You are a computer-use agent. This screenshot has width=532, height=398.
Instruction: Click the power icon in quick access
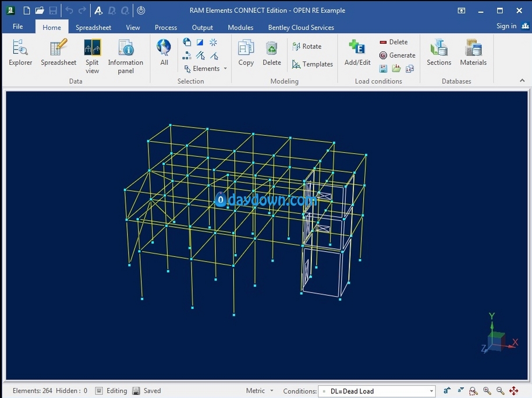141,10
